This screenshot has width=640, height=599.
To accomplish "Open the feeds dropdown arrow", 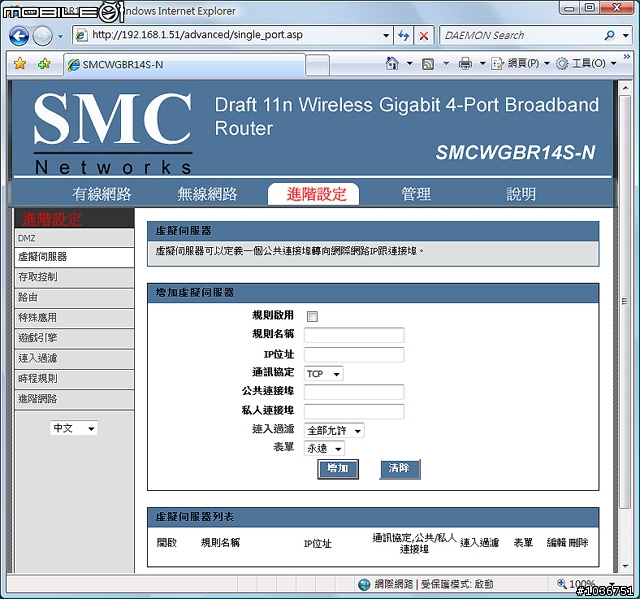I will [x=446, y=64].
